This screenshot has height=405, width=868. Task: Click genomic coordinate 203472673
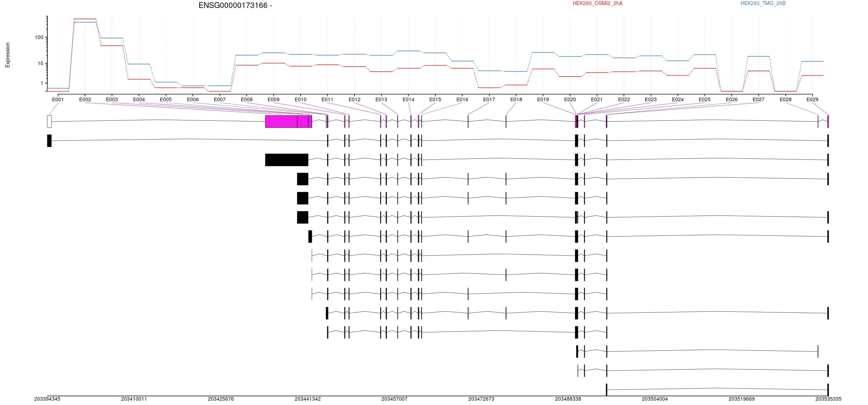481,399
